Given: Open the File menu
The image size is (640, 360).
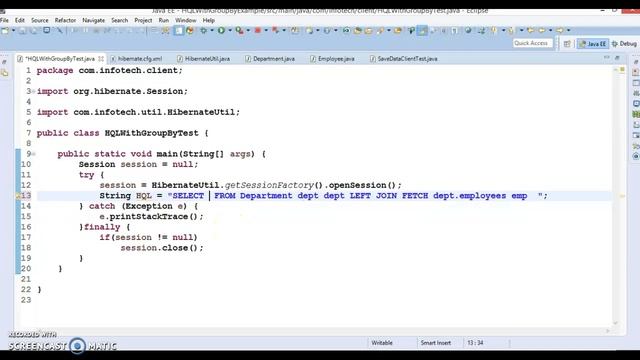Looking at the screenshot, I should coord(4,20).
